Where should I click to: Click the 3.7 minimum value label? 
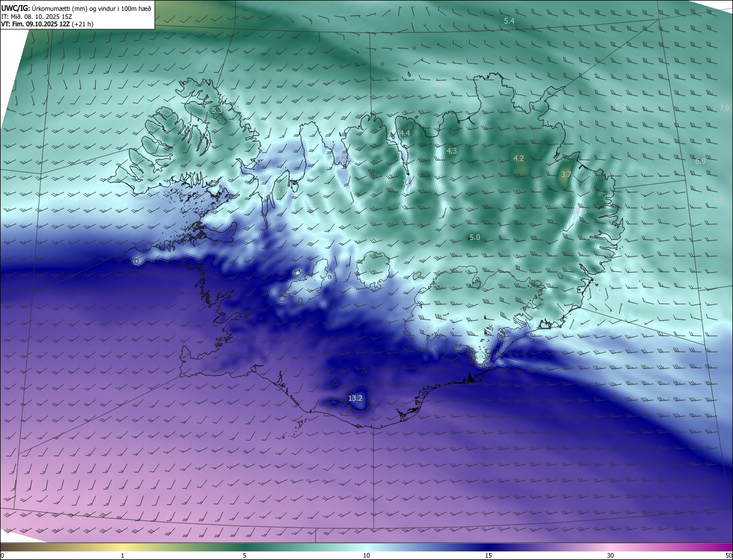(566, 174)
